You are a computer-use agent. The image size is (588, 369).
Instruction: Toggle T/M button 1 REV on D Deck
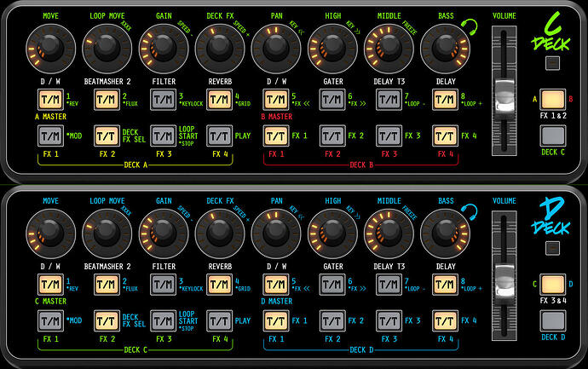(50, 285)
